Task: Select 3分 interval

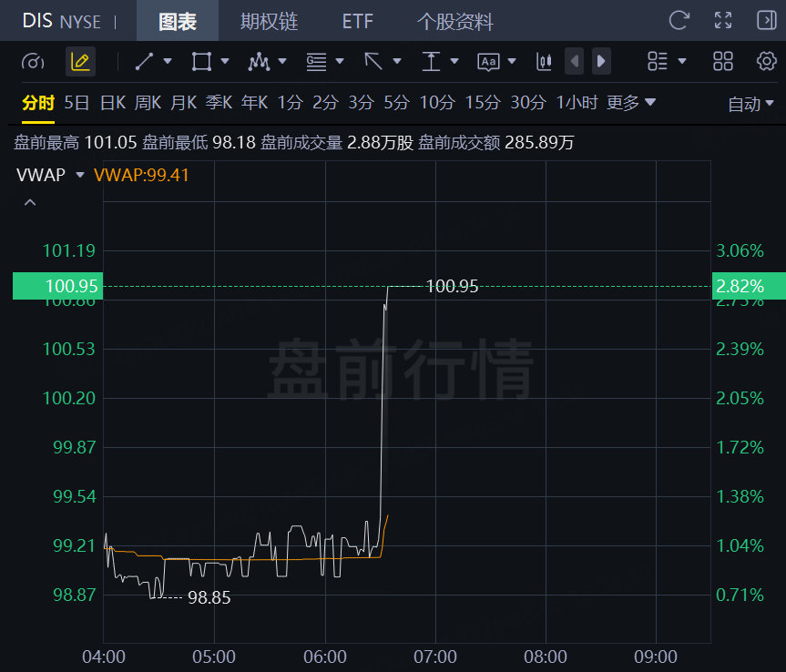Action: (x=362, y=103)
